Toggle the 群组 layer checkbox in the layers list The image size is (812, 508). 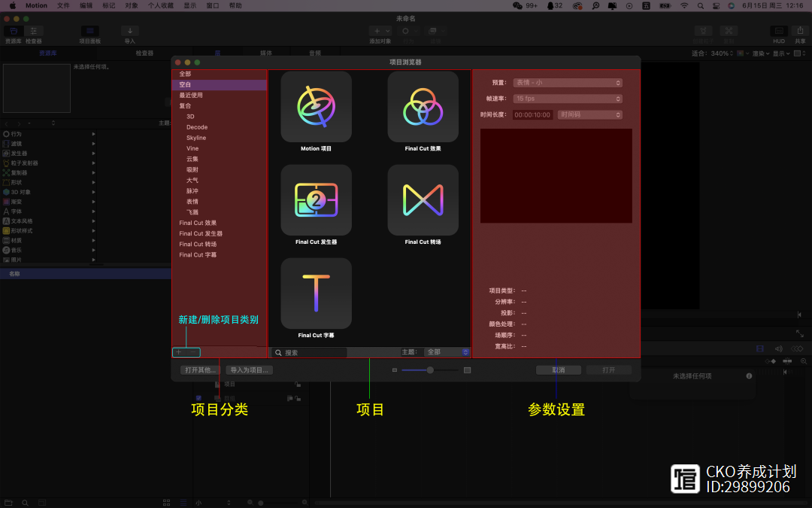(198, 398)
